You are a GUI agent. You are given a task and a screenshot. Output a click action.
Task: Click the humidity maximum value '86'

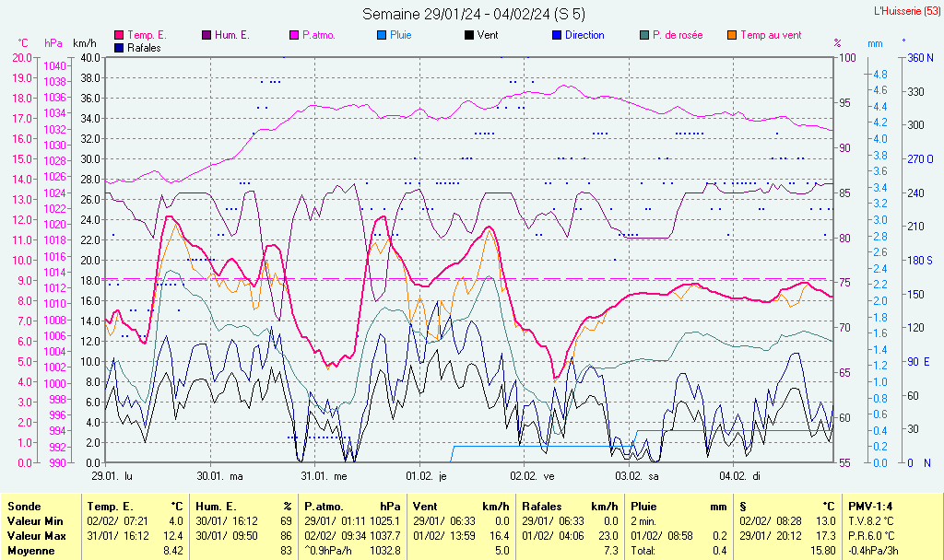point(286,535)
